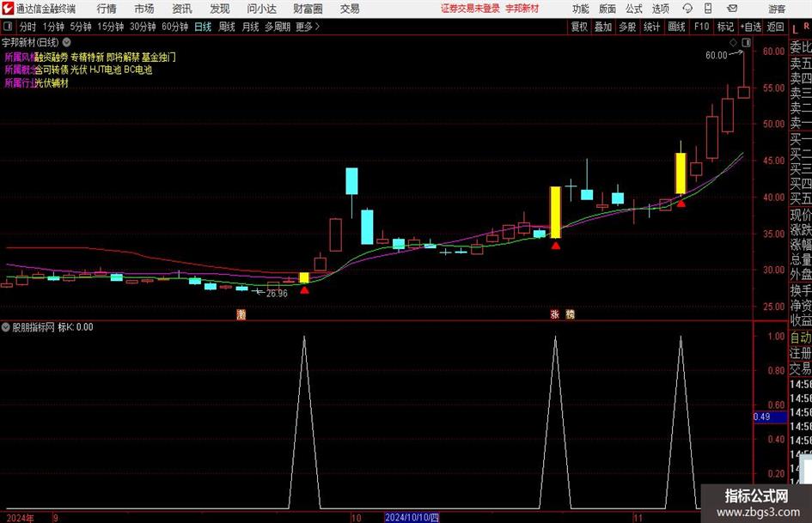
Task: Click the red arrow under the middle yellow candle
Action: point(556,246)
